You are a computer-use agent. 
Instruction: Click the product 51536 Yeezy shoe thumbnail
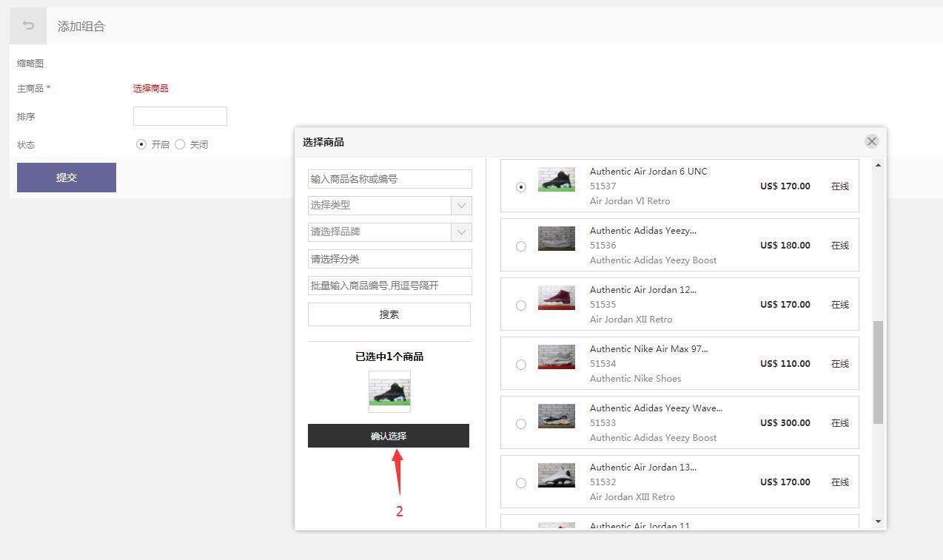point(557,238)
